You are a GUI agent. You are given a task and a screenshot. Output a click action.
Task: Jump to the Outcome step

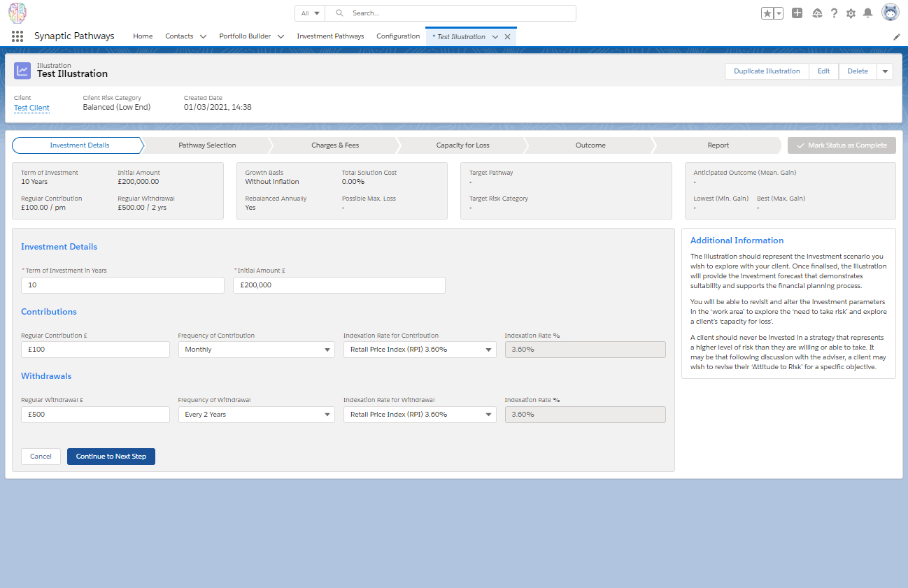point(590,145)
